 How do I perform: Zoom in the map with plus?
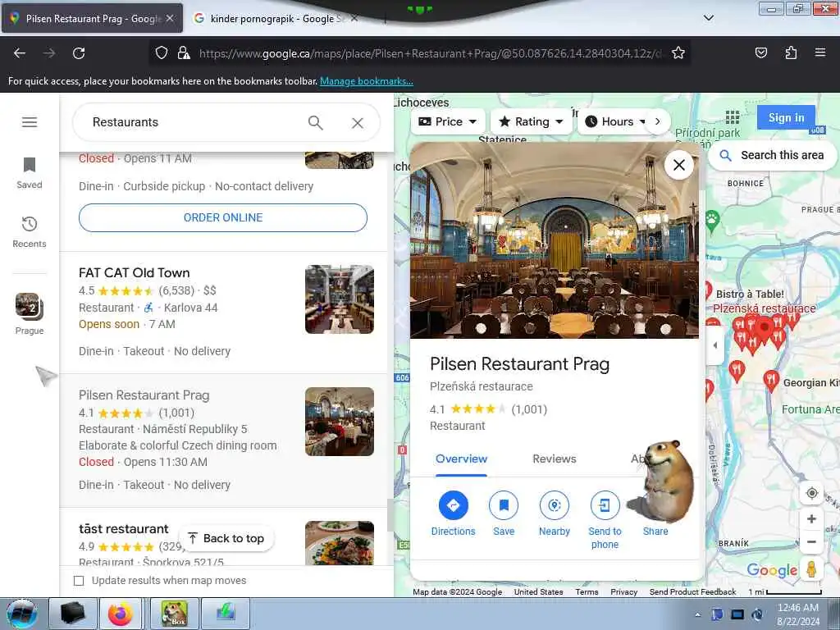(811, 519)
